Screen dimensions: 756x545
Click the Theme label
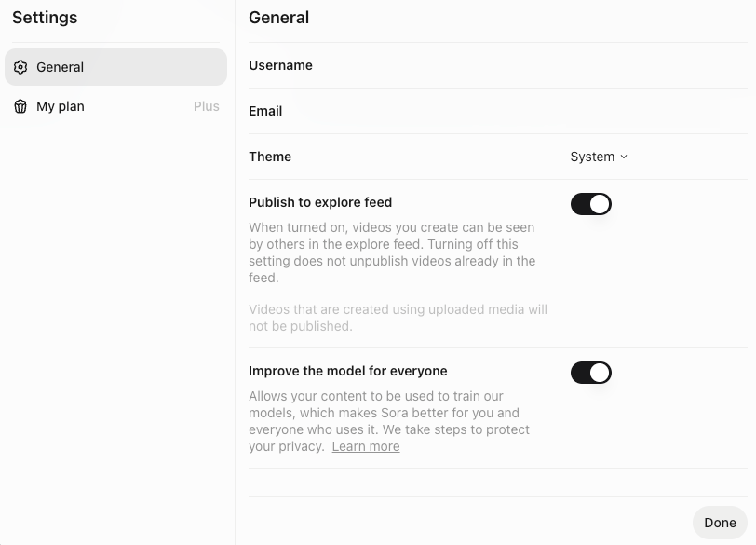click(x=270, y=157)
